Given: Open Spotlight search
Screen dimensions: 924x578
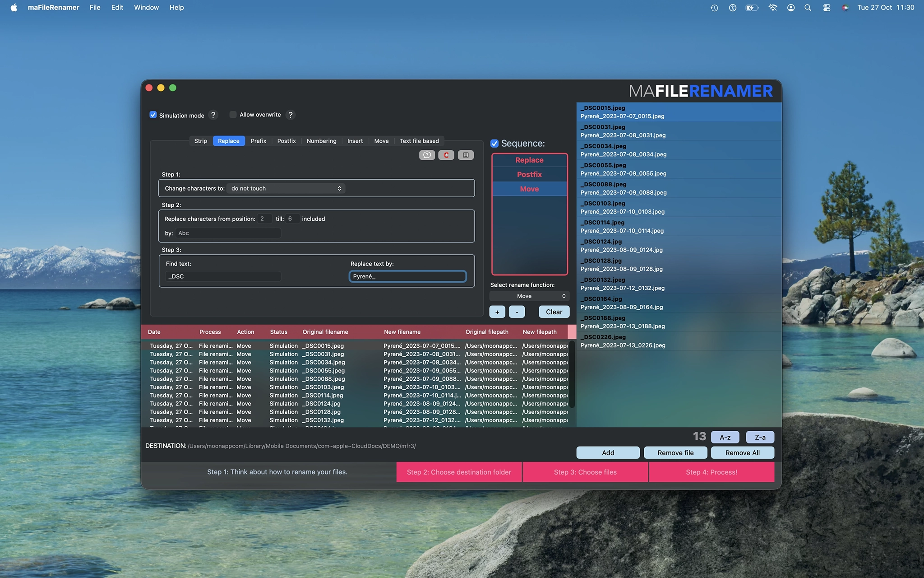Looking at the screenshot, I should click(x=808, y=8).
